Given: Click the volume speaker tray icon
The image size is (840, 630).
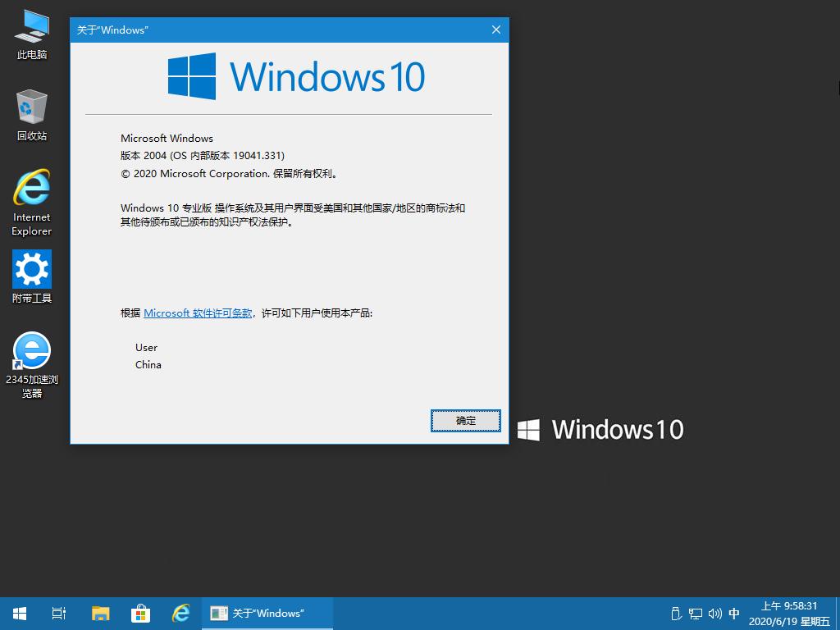Looking at the screenshot, I should tap(714, 614).
